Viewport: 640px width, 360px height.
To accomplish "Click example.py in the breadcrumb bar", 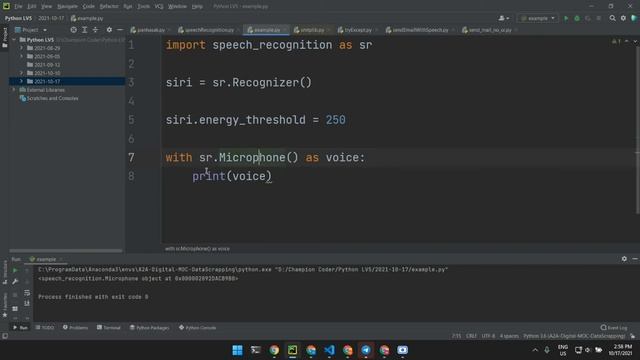I will pos(87,18).
